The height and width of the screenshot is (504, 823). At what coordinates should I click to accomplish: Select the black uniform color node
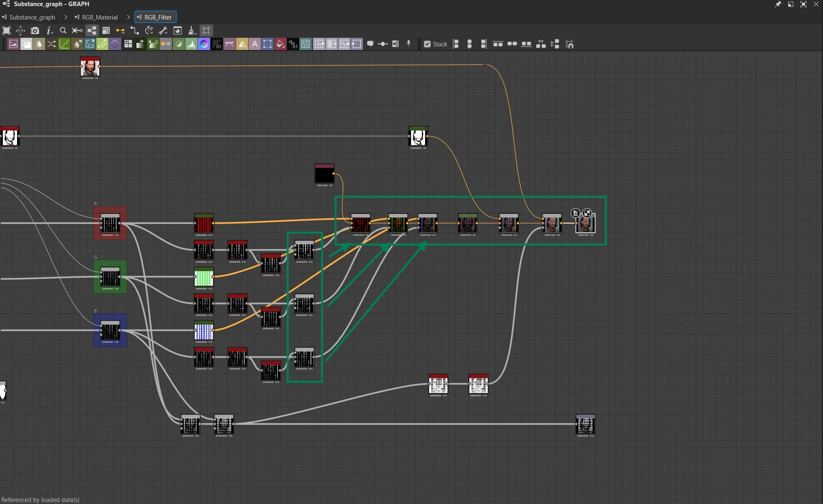pos(324,174)
